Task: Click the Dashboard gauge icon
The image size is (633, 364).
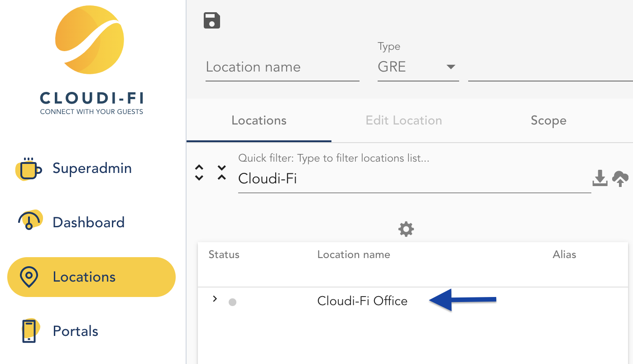Action: coord(30,220)
